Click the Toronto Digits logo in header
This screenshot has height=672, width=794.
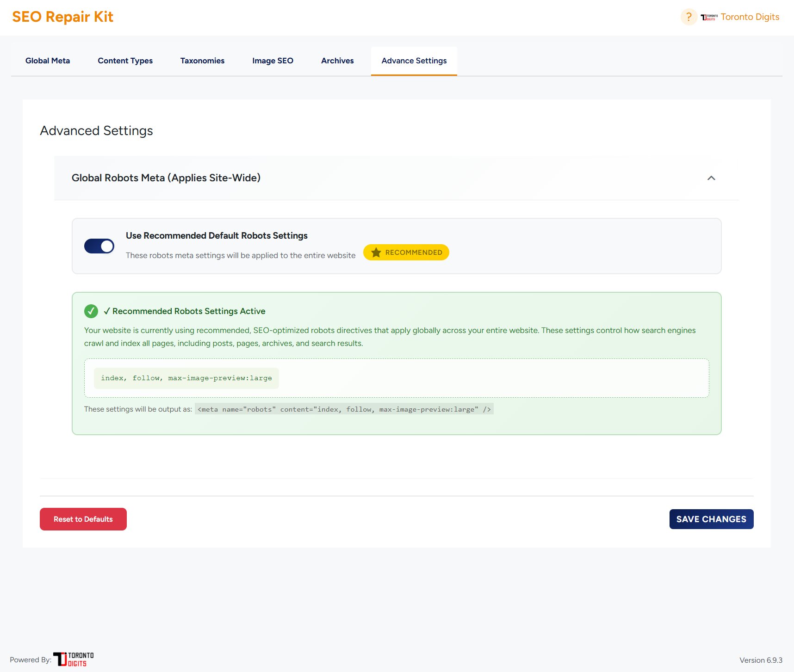click(x=709, y=17)
